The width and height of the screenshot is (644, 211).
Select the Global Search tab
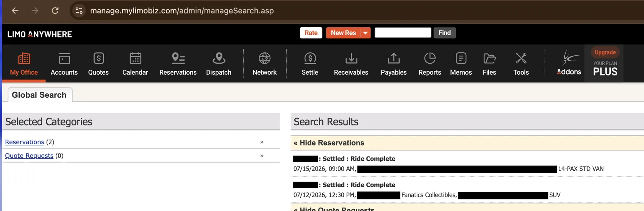(39, 95)
